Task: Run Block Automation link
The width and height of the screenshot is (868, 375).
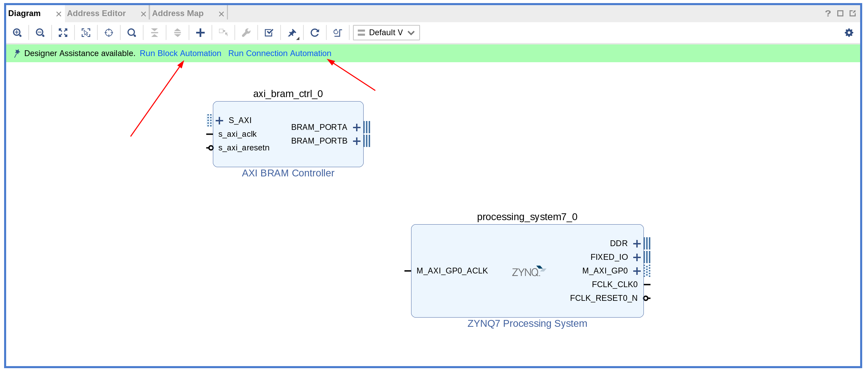Action: (180, 53)
